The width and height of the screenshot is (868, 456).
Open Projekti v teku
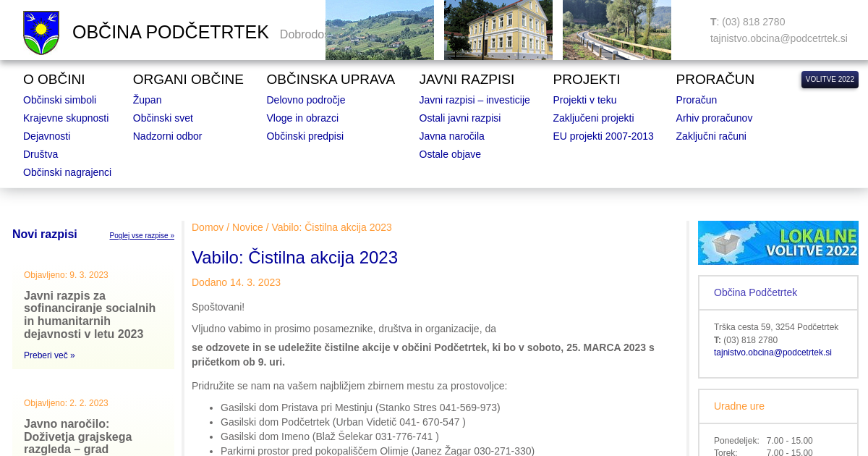pos(584,100)
